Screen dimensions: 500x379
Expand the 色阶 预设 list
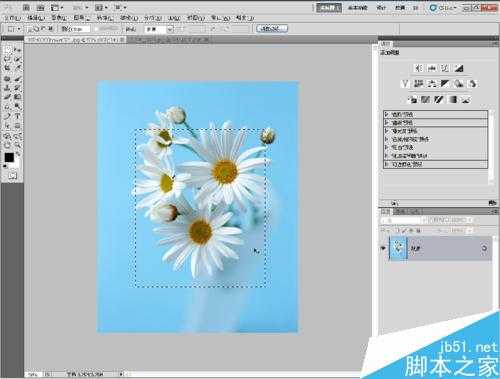coord(387,114)
